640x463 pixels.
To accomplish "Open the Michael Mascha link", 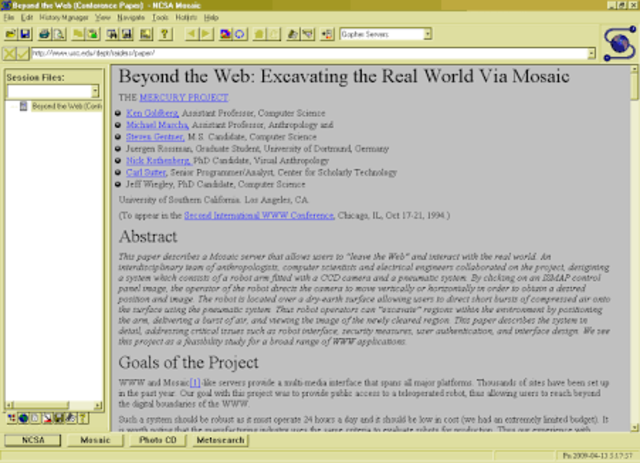I will pyautogui.click(x=157, y=125).
